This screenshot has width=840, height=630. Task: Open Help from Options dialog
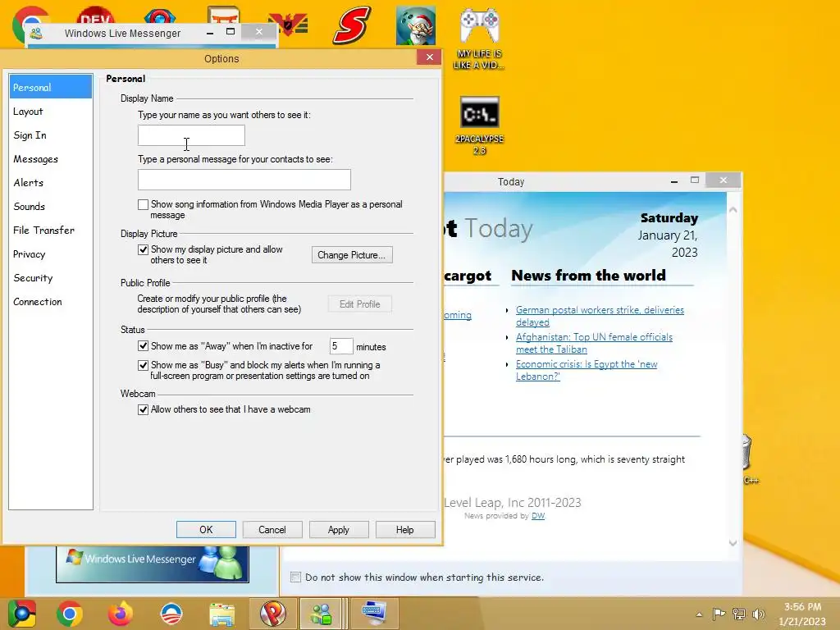[405, 530]
